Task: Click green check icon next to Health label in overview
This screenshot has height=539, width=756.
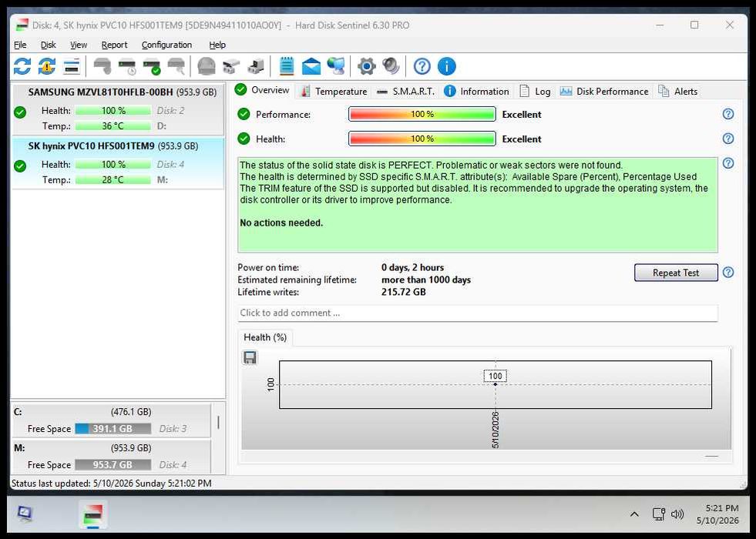Action: (244, 139)
